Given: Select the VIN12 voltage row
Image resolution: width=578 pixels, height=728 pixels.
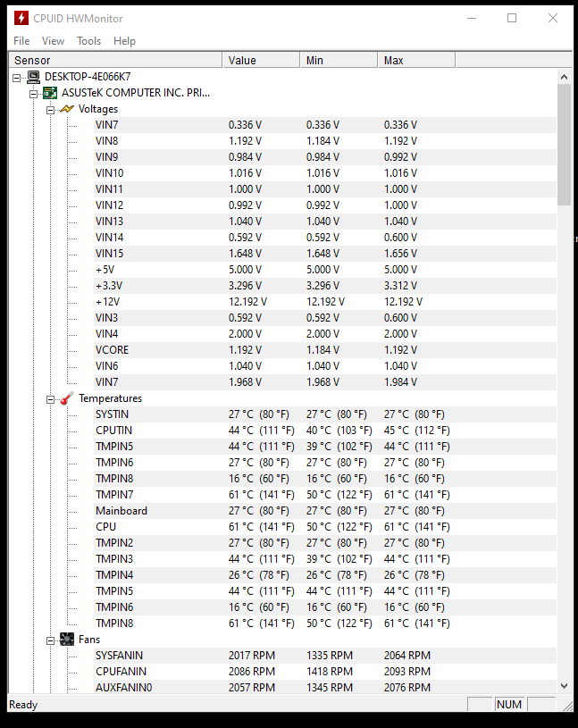Looking at the screenshot, I should click(324, 205).
